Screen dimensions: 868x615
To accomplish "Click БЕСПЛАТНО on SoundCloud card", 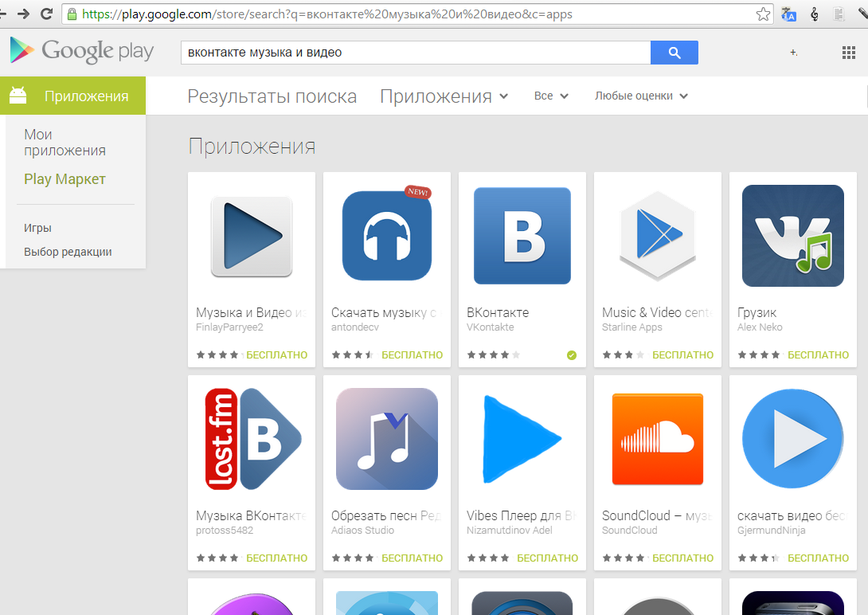I will click(x=683, y=558).
